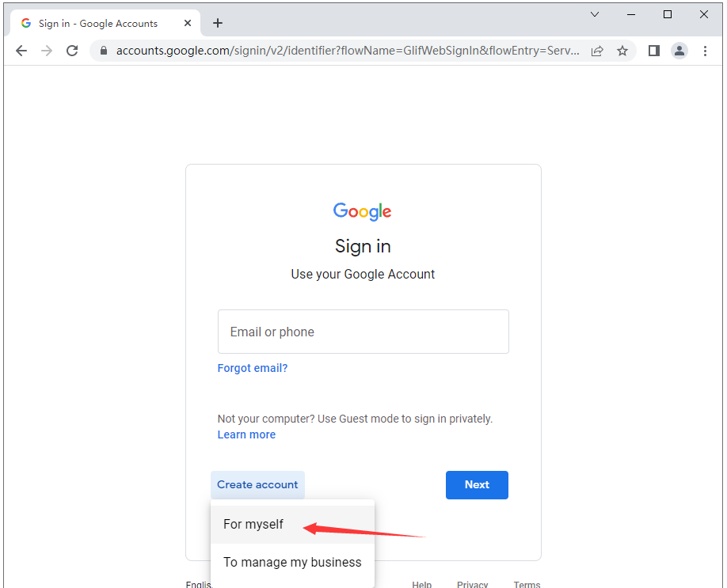
Task: Toggle the Create account dropdown
Action: [257, 484]
